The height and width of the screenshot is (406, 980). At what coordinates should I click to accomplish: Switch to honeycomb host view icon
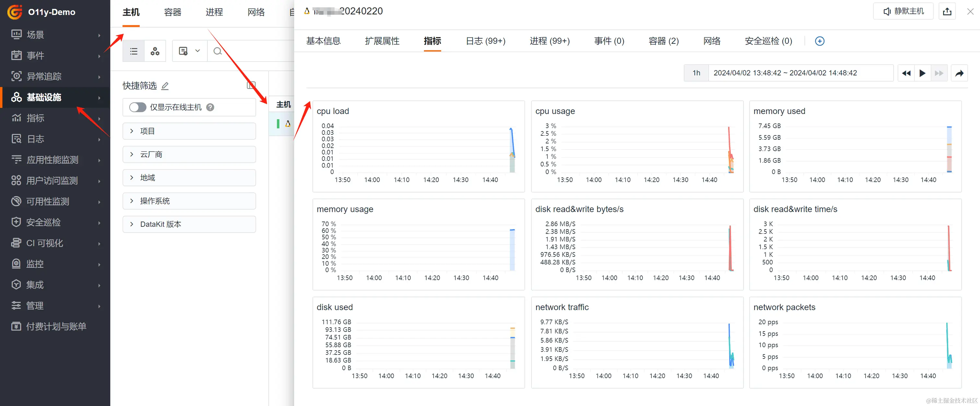tap(155, 51)
